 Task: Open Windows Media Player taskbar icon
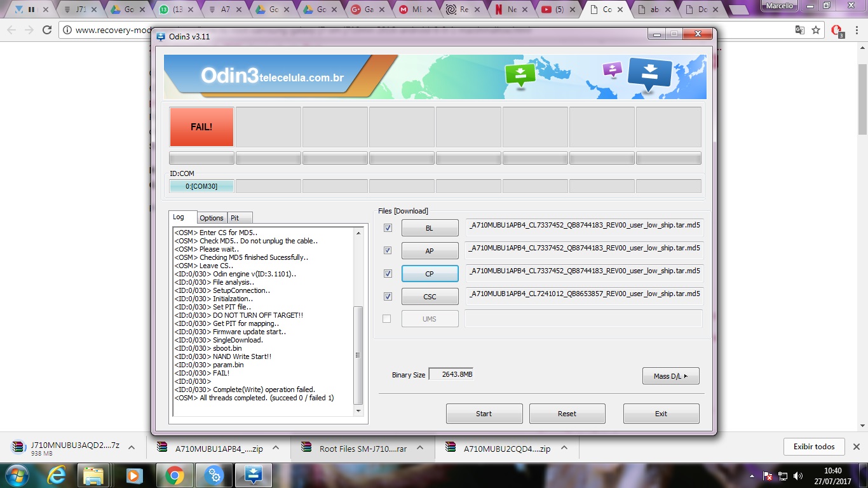pyautogui.click(x=133, y=475)
